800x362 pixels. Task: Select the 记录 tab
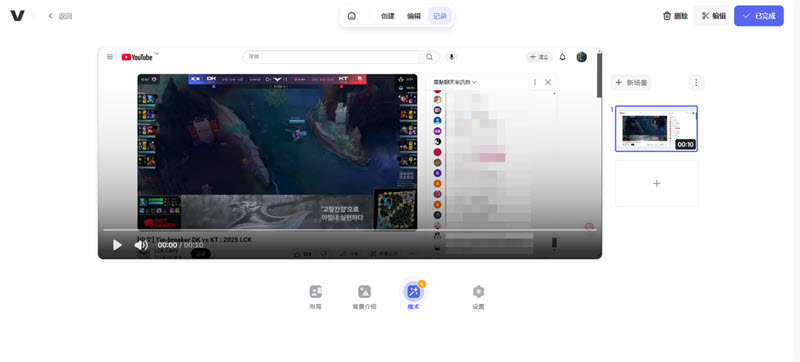click(x=440, y=16)
